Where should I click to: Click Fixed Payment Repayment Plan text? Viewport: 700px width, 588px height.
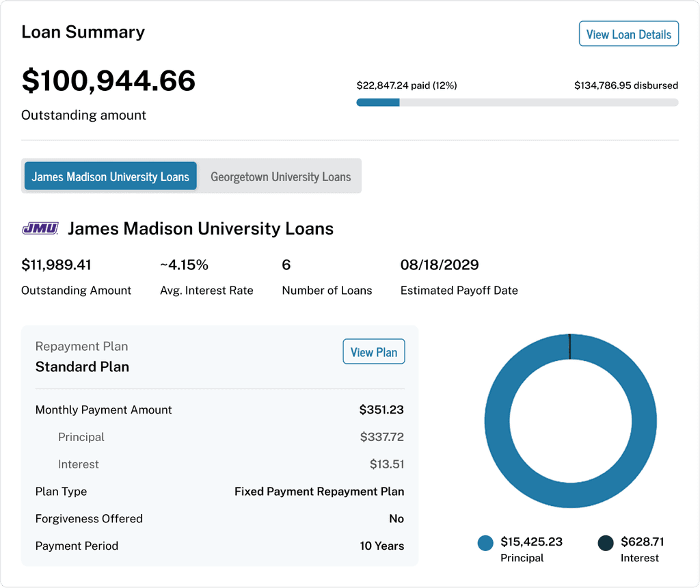coord(319,491)
